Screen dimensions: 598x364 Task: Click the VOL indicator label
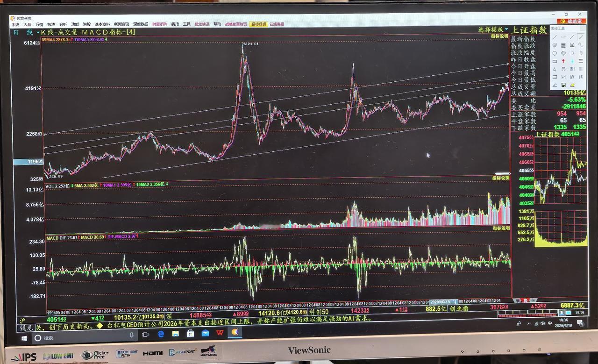pyautogui.click(x=56, y=186)
